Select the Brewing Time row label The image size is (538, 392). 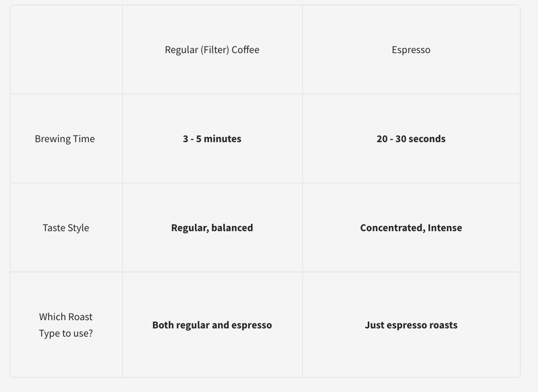tap(65, 139)
